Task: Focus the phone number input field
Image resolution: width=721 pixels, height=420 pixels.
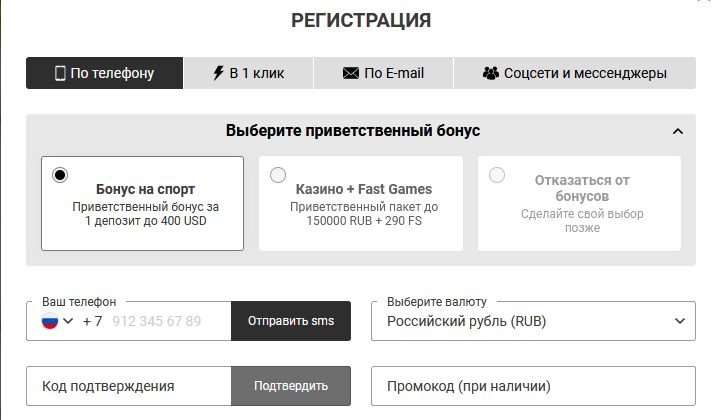Action: 160,321
